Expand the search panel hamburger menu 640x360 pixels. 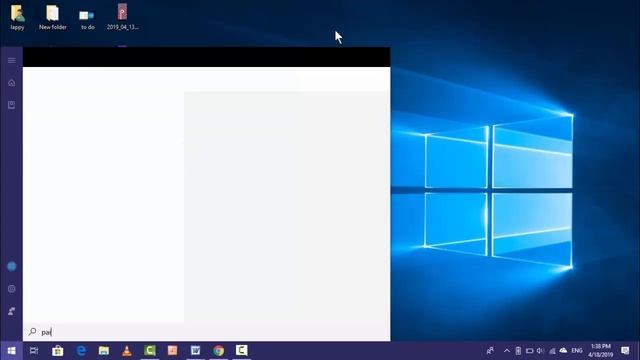11,60
